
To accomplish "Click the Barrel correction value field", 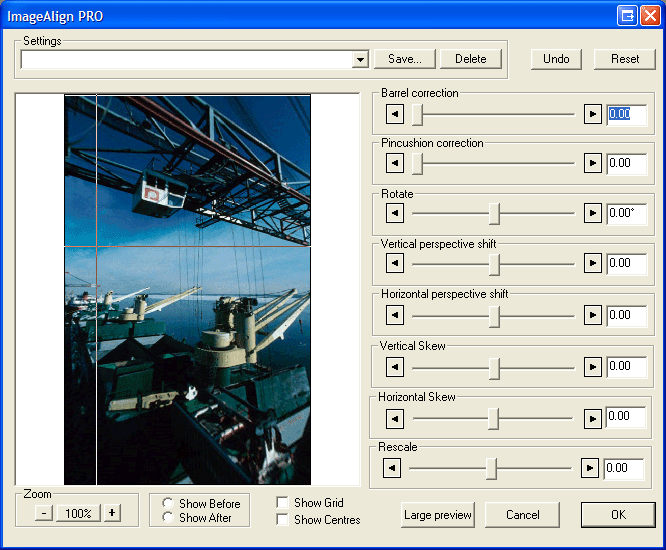I will tap(626, 113).
